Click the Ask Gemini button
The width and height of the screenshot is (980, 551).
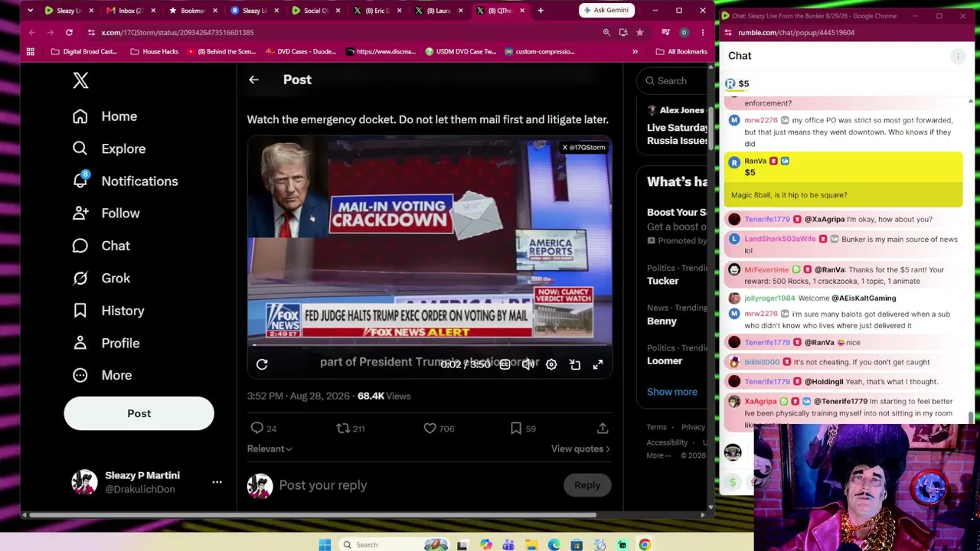pos(606,11)
